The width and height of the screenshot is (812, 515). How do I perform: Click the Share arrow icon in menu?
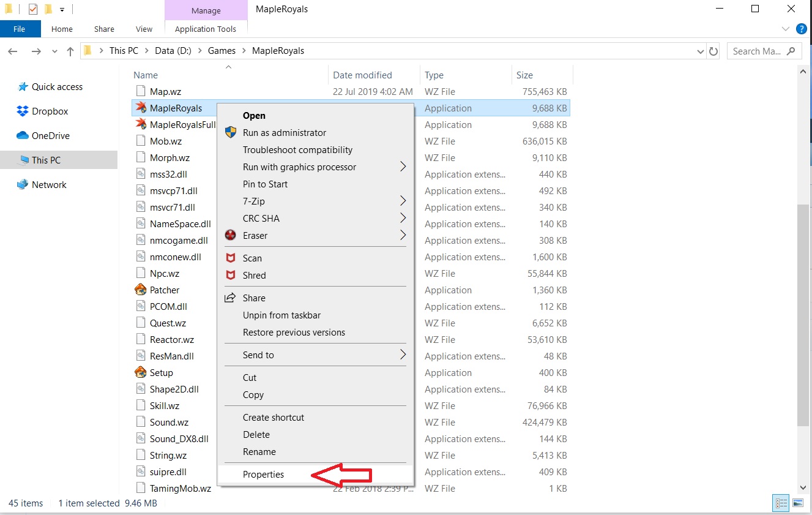click(x=231, y=298)
